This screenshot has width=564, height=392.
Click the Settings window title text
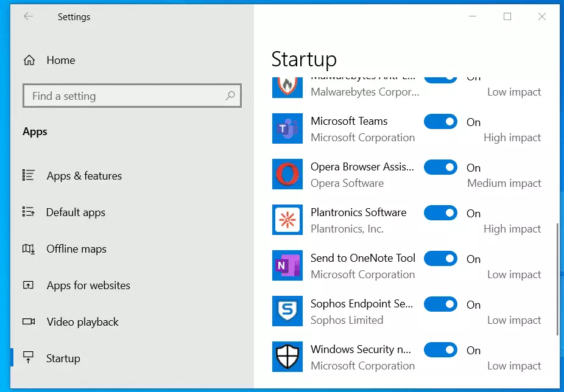tap(74, 17)
